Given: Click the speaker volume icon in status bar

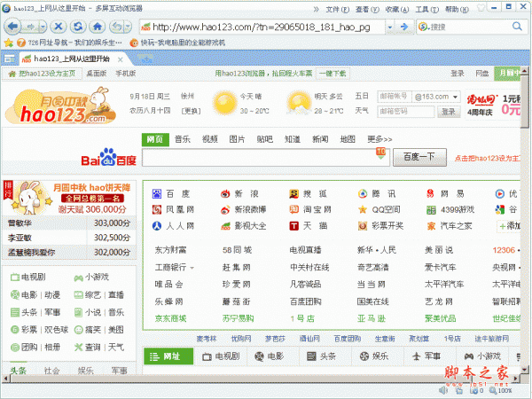Looking at the screenshot, I should 442,390.
